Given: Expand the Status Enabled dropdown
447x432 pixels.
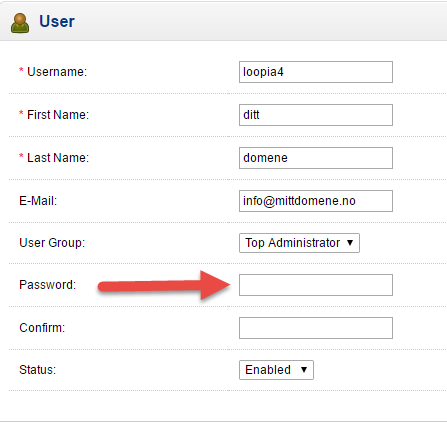Looking at the screenshot, I should coord(276,370).
